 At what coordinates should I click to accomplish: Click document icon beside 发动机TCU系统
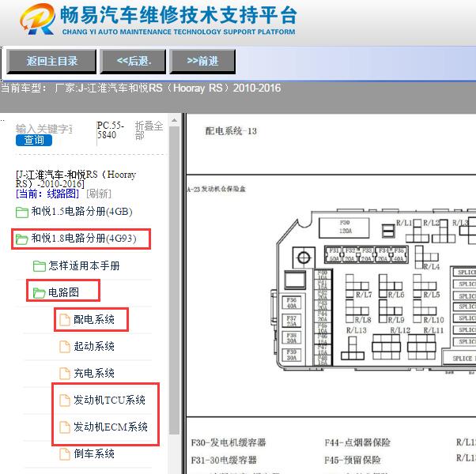[x=64, y=401]
